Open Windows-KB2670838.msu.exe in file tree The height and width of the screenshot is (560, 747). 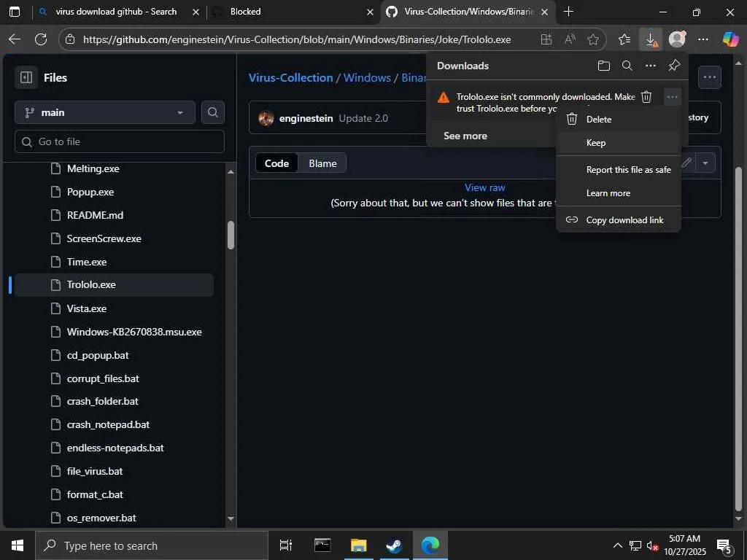(x=134, y=332)
